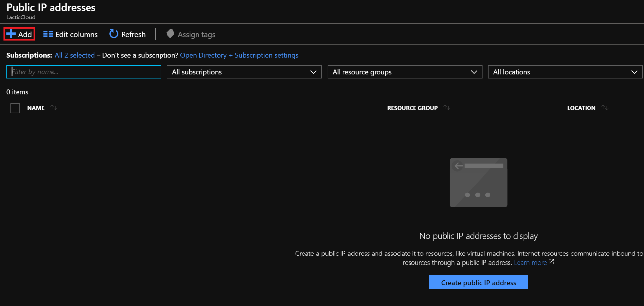This screenshot has height=306, width=644.
Task: Expand the All locations dropdown
Action: tap(565, 72)
